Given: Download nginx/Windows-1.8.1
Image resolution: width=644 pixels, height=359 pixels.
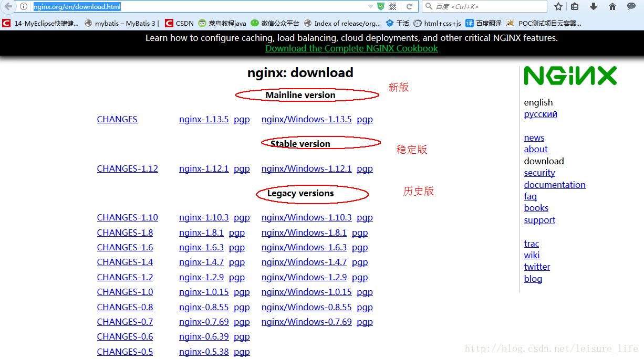Looking at the screenshot, I should [304, 233].
